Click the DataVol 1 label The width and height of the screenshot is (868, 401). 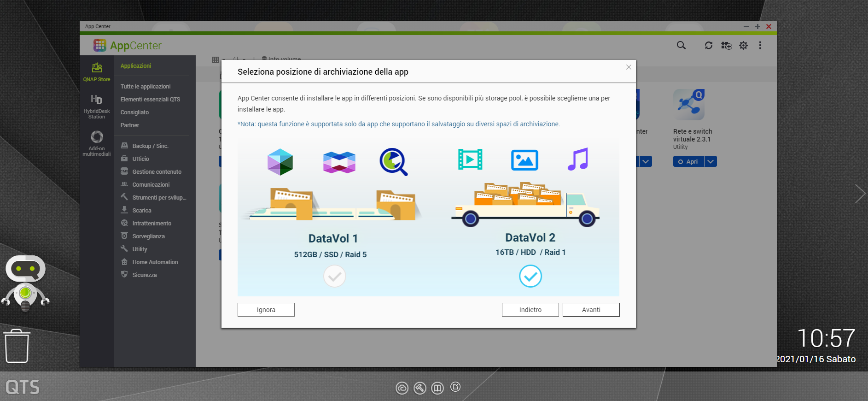click(333, 238)
